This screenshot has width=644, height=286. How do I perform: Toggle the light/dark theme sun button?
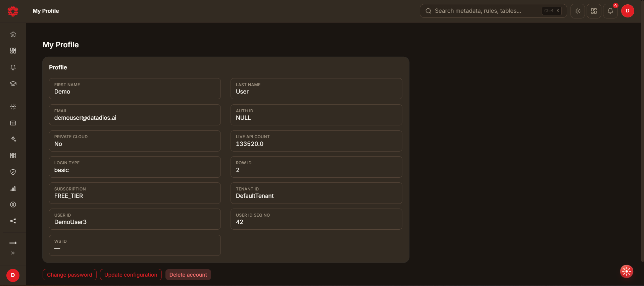point(578,11)
